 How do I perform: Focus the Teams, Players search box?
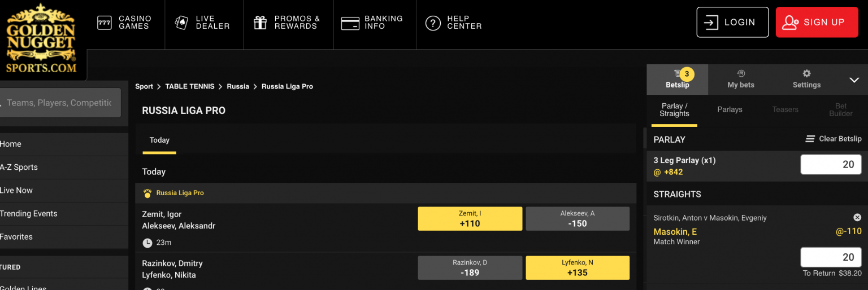(x=59, y=103)
